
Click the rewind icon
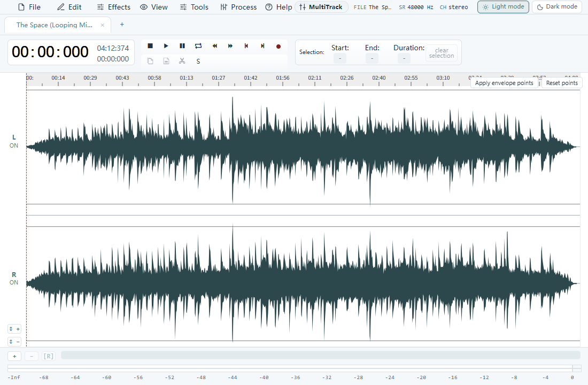[214, 46]
